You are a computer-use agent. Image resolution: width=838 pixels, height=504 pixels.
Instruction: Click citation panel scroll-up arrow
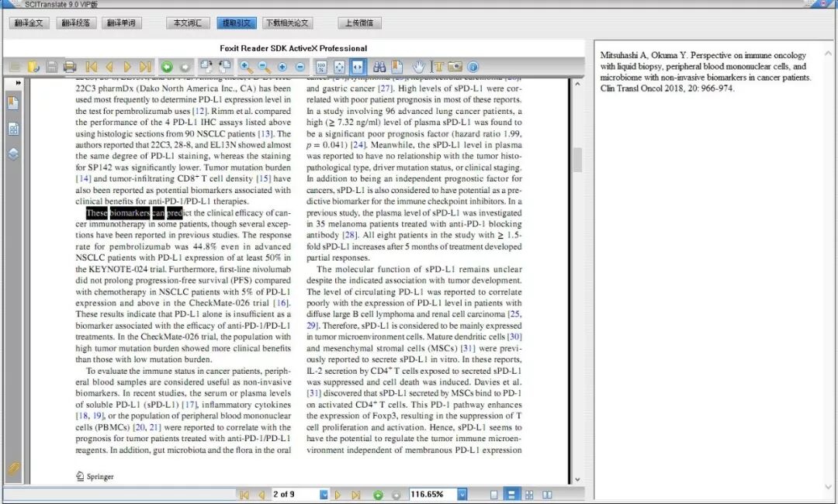829,54
